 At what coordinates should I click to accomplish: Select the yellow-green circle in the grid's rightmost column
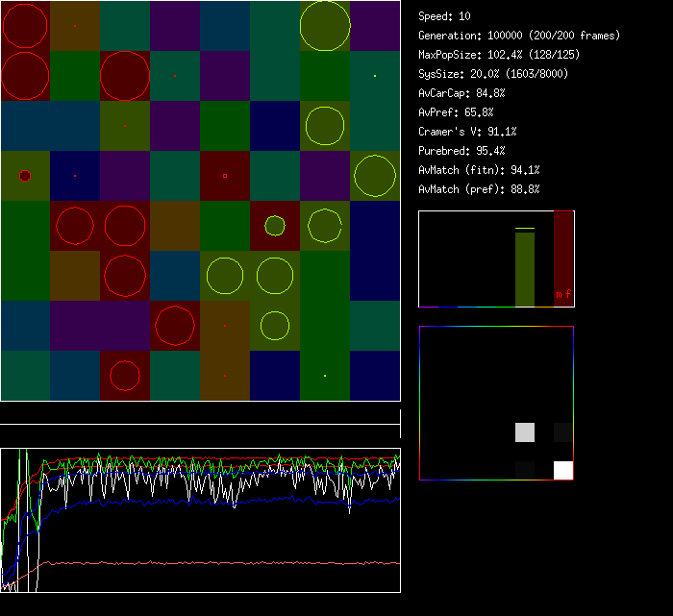[374, 176]
